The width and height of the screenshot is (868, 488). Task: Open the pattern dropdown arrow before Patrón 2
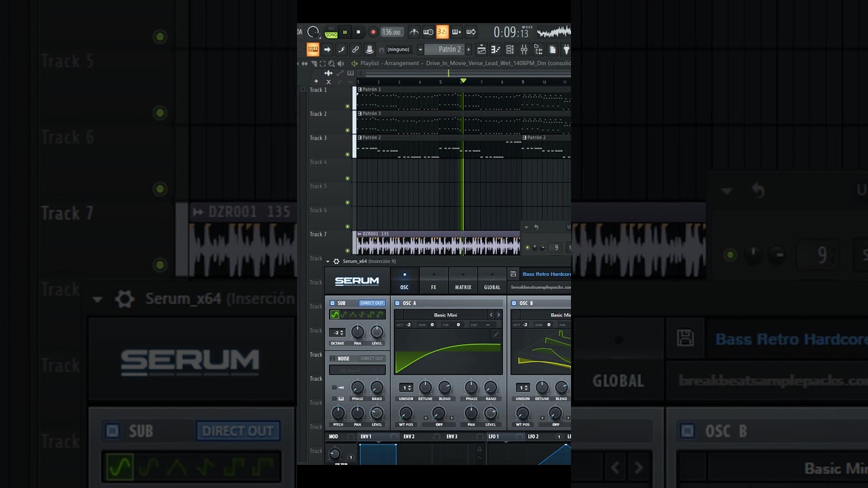click(420, 49)
